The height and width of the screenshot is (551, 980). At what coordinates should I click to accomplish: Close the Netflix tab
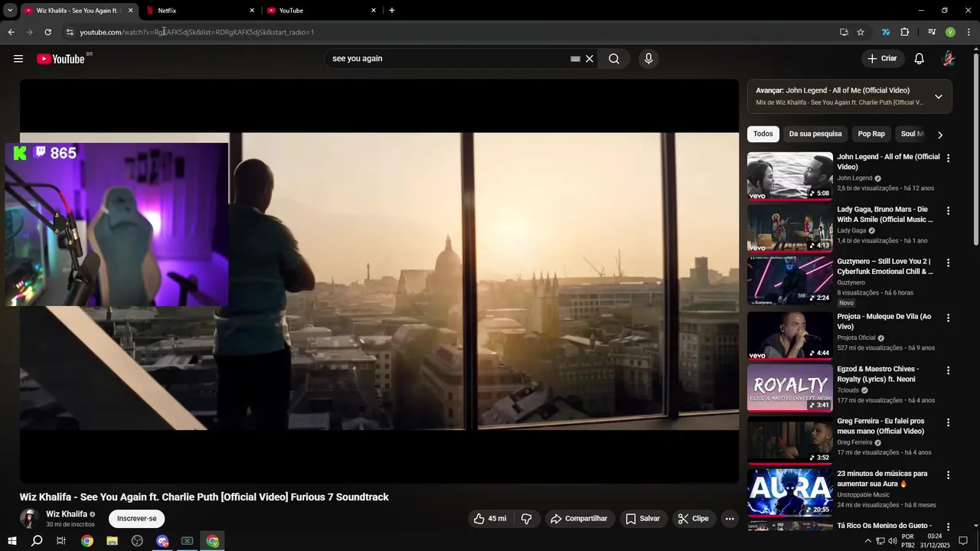[x=252, y=11]
